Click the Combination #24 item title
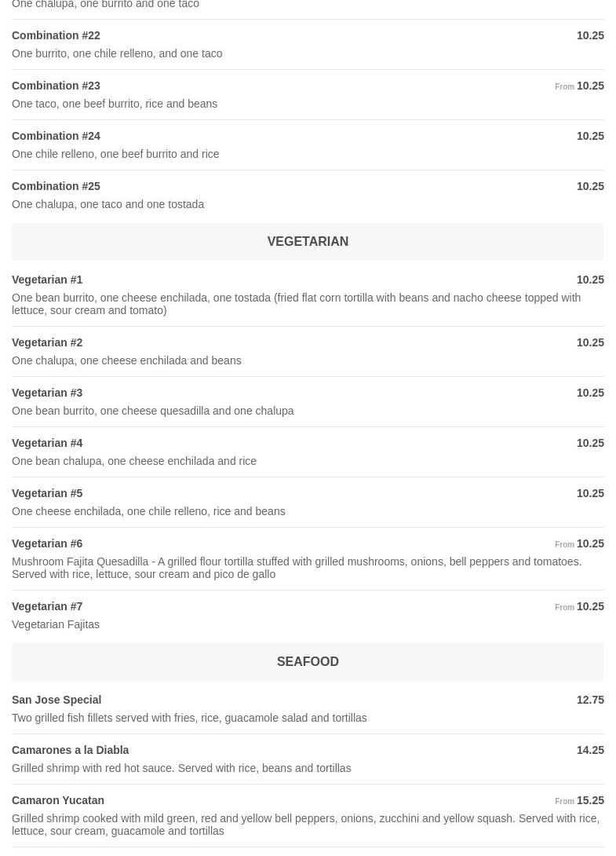The image size is (616, 856). tap(56, 136)
